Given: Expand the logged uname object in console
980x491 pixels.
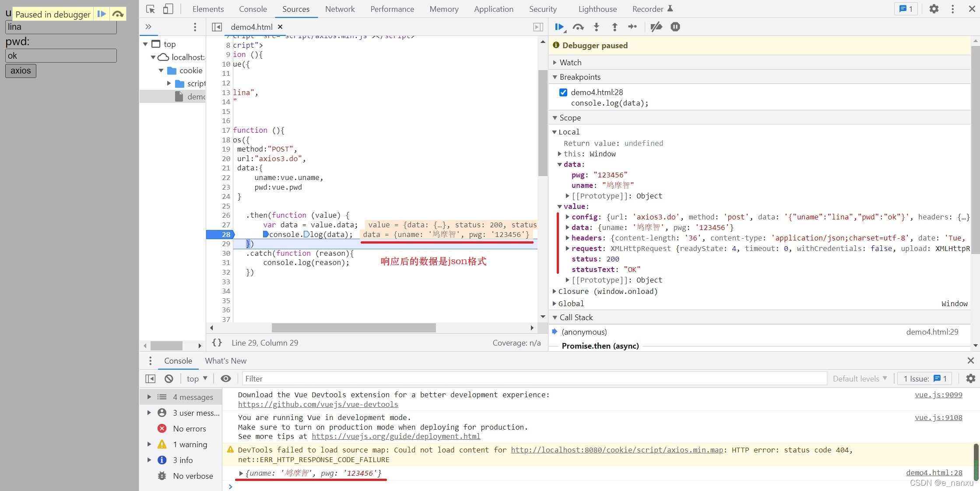Looking at the screenshot, I should click(x=241, y=473).
